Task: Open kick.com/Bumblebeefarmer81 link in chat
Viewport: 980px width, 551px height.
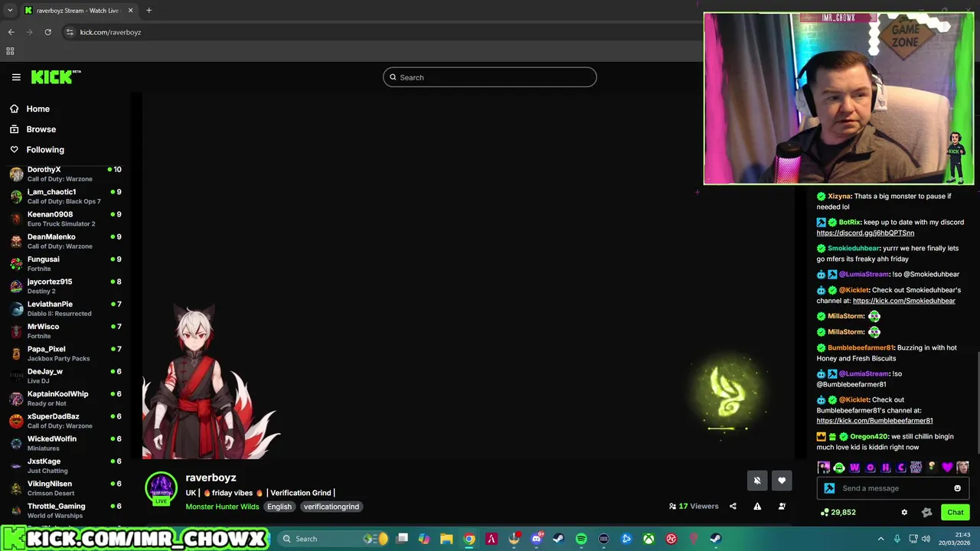Action: coord(874,420)
